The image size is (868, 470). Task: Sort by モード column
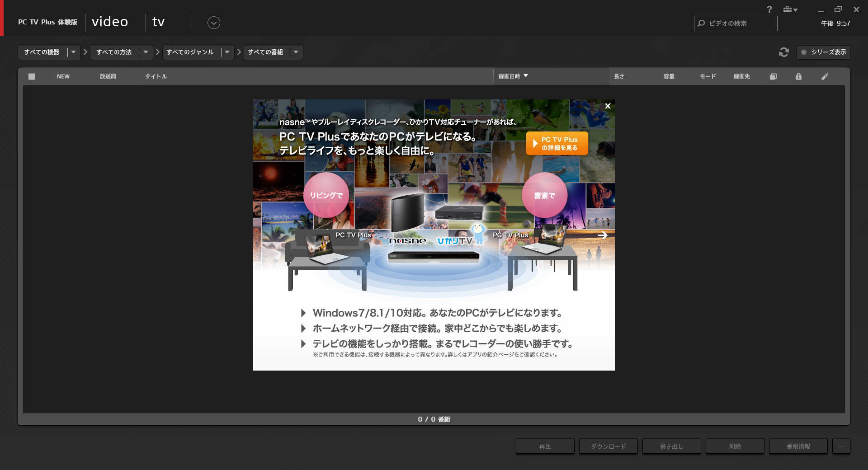click(708, 76)
